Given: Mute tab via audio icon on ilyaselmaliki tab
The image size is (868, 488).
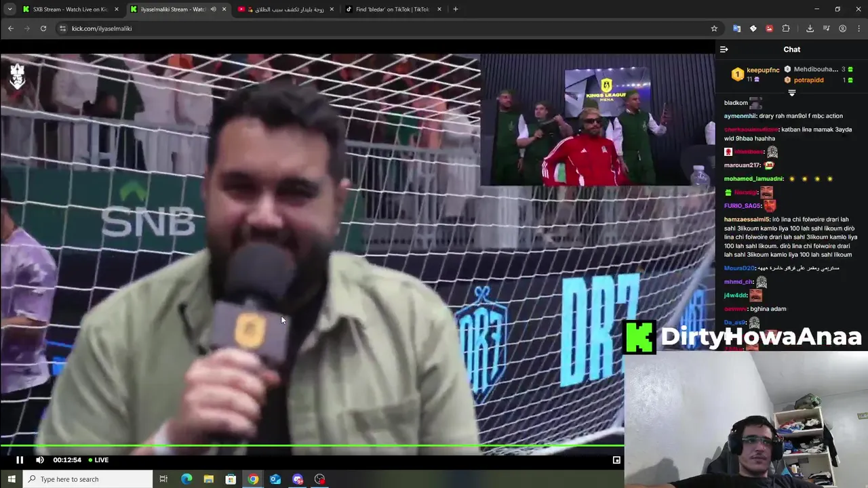Looking at the screenshot, I should [x=213, y=9].
